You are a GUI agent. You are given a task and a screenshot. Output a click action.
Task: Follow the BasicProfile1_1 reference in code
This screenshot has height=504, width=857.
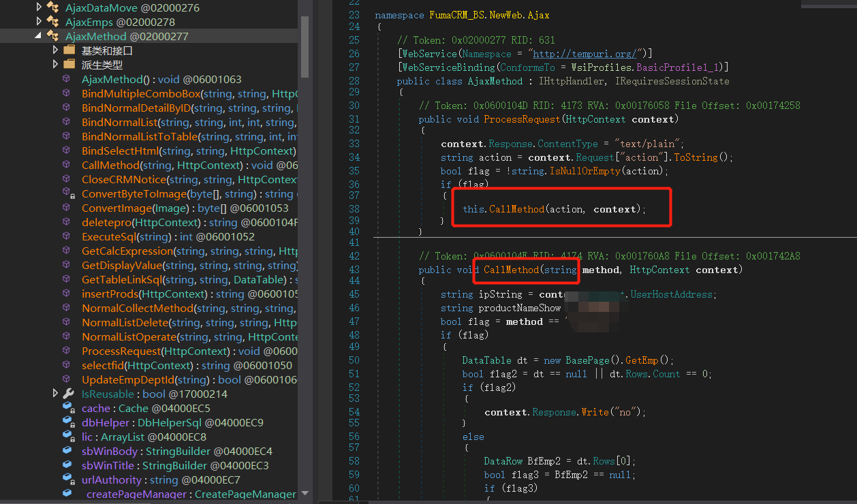[x=678, y=67]
